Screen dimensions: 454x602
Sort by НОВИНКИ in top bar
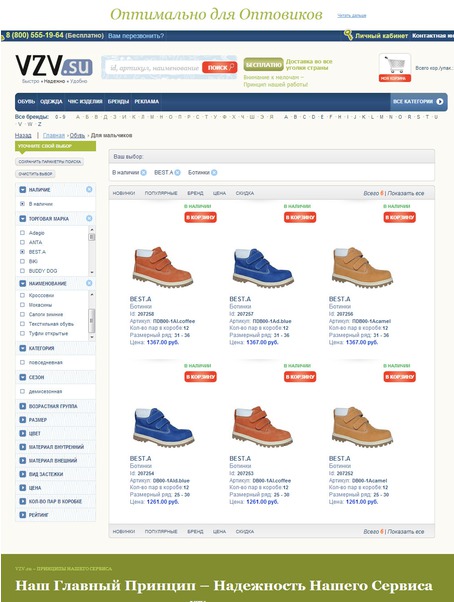coord(124,193)
